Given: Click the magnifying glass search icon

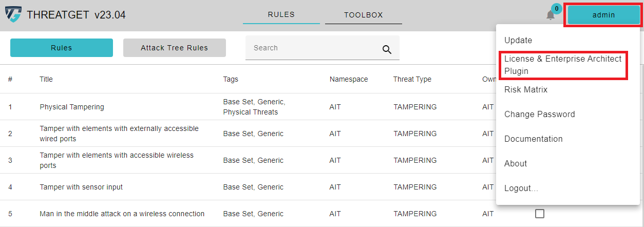Looking at the screenshot, I should click(x=387, y=49).
